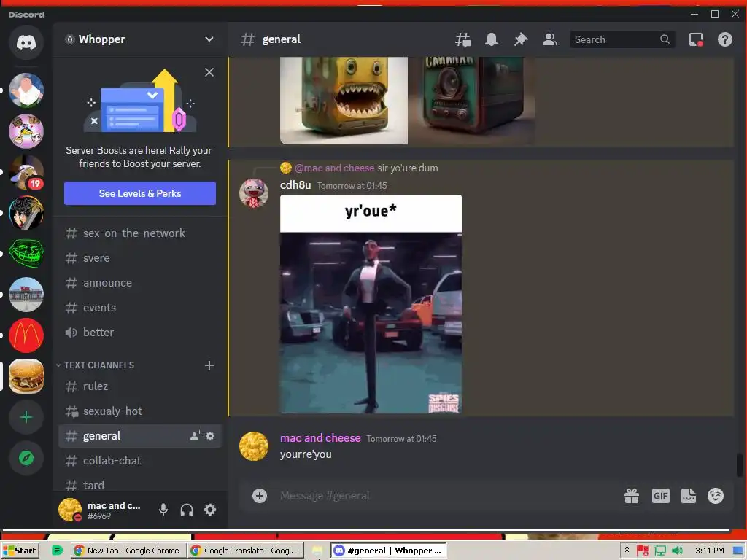
Task: Click the building avatar server icon
Action: pyautogui.click(x=26, y=295)
